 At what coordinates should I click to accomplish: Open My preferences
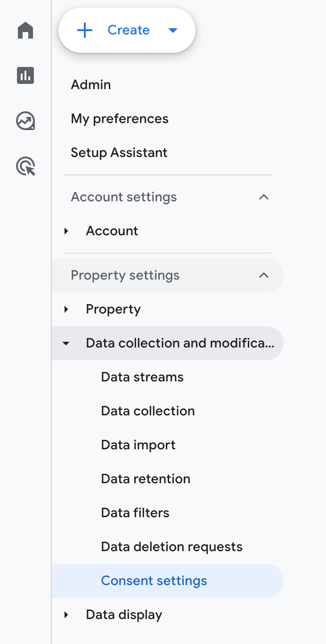tap(120, 119)
